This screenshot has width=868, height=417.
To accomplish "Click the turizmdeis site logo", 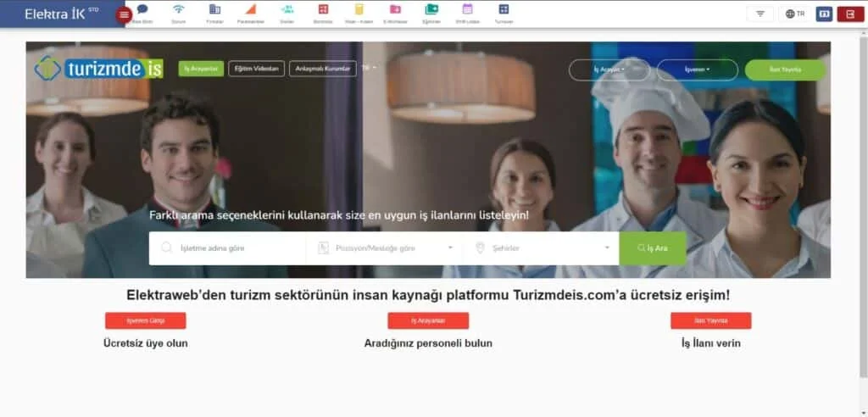I will tap(98, 68).
